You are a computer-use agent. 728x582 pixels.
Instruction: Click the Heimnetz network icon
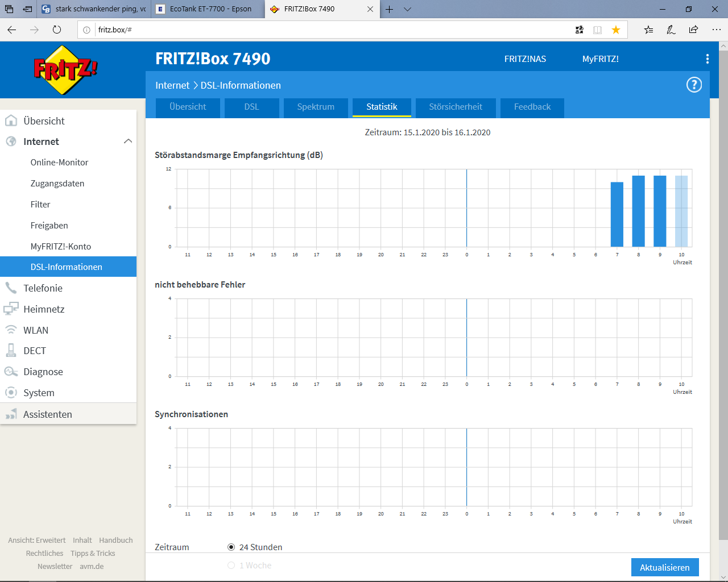pos(11,309)
